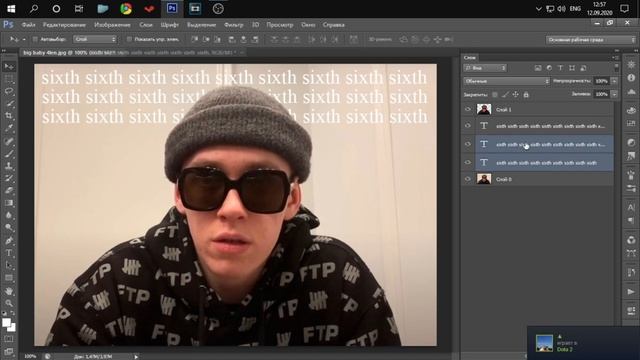Open the Слои menu
Screen dimensions: 640x360
[146, 25]
